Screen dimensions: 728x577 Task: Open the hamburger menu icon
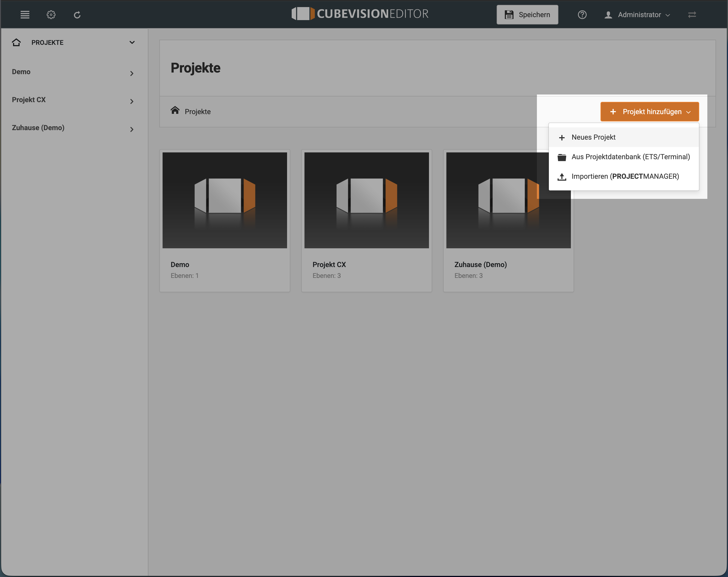point(25,14)
